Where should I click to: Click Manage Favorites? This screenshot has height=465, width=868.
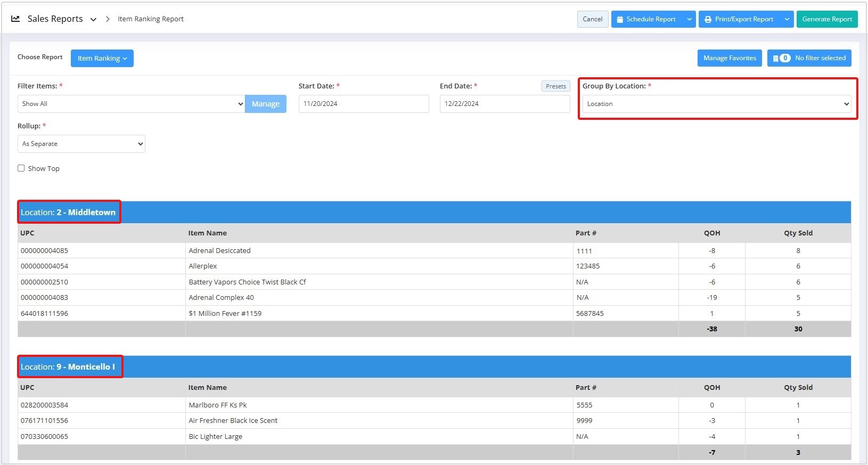pyautogui.click(x=730, y=58)
